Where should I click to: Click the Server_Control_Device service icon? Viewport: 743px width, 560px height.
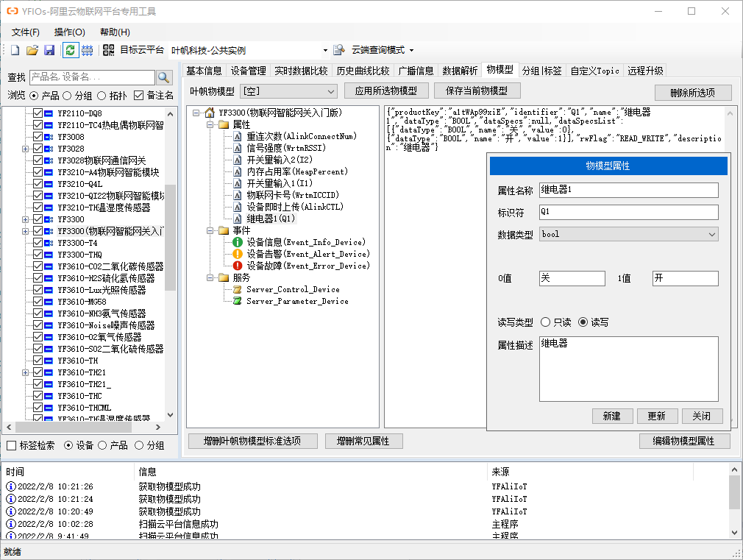(x=238, y=290)
